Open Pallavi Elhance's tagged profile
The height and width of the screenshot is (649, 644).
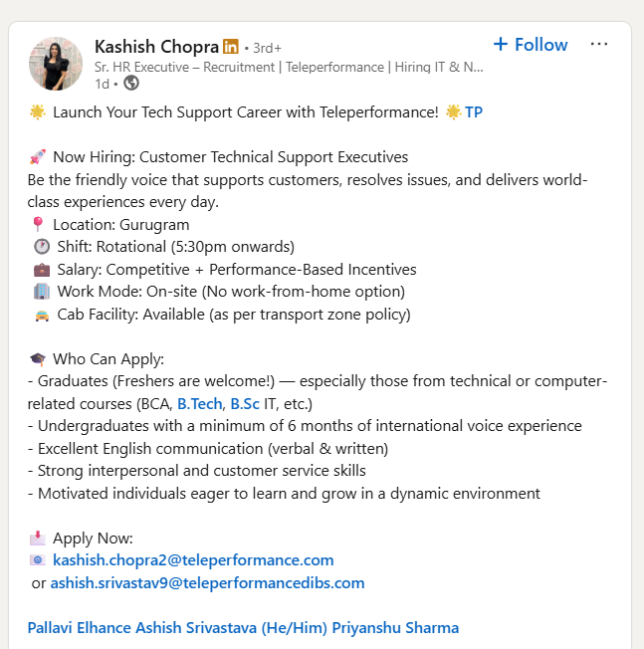84,628
